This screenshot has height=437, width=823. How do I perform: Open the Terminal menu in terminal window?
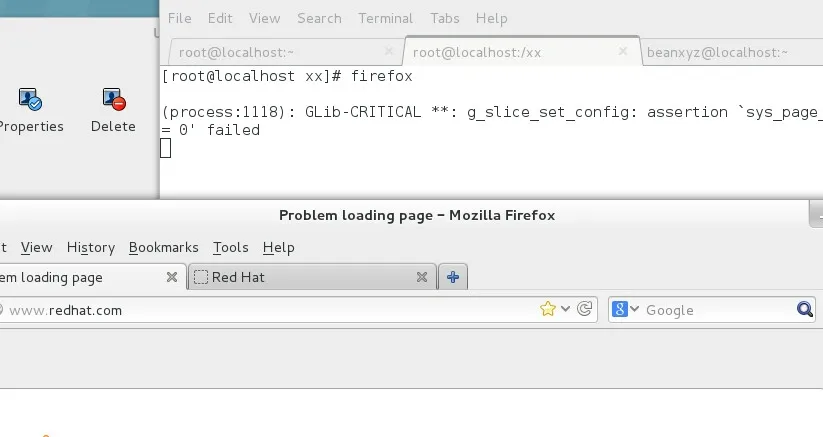385,18
